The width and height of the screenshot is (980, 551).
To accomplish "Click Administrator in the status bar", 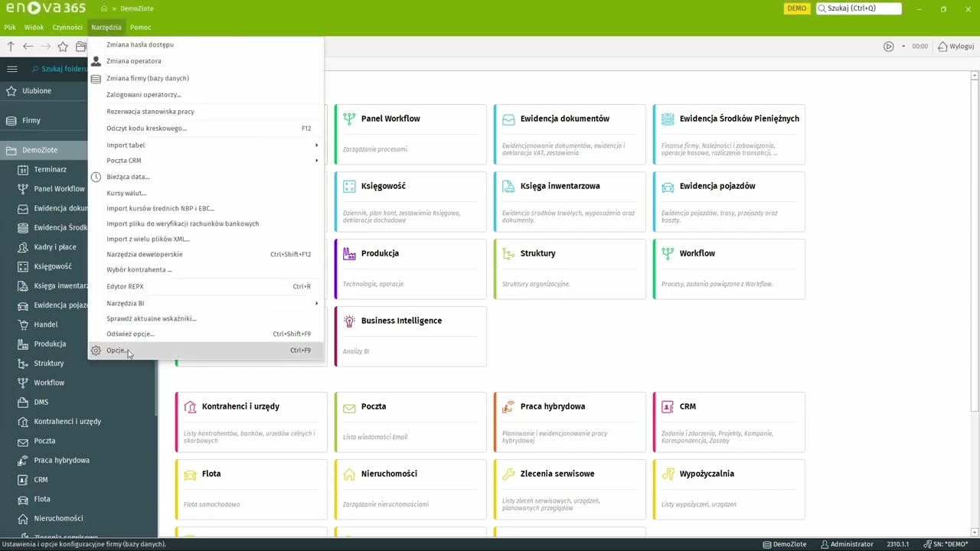I will click(846, 544).
